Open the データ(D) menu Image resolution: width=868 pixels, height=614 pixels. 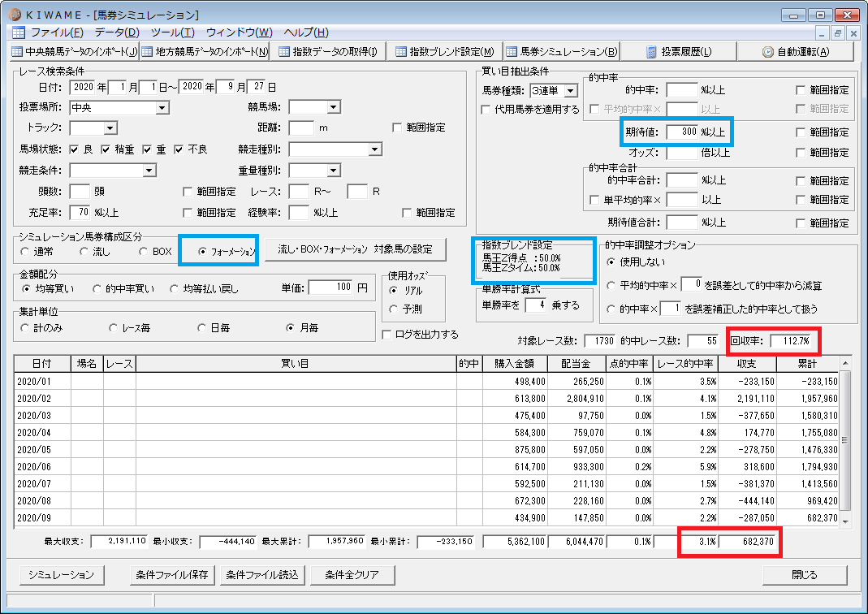pyautogui.click(x=116, y=32)
